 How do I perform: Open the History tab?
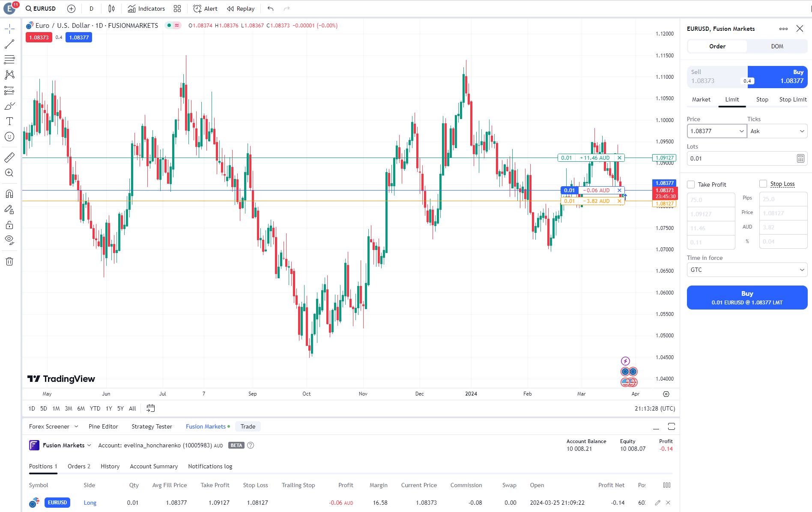pos(110,466)
